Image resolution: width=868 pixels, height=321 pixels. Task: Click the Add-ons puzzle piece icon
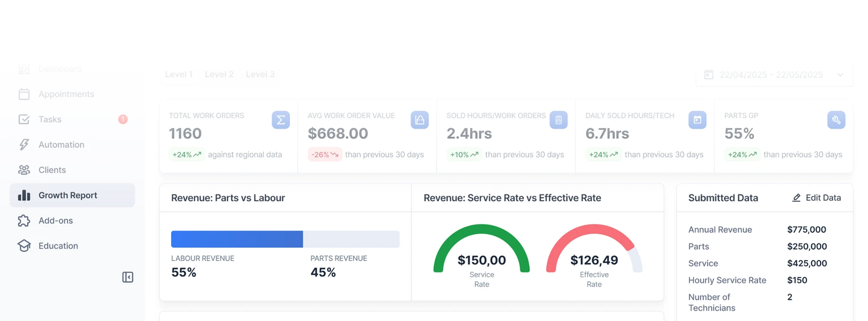coord(24,220)
